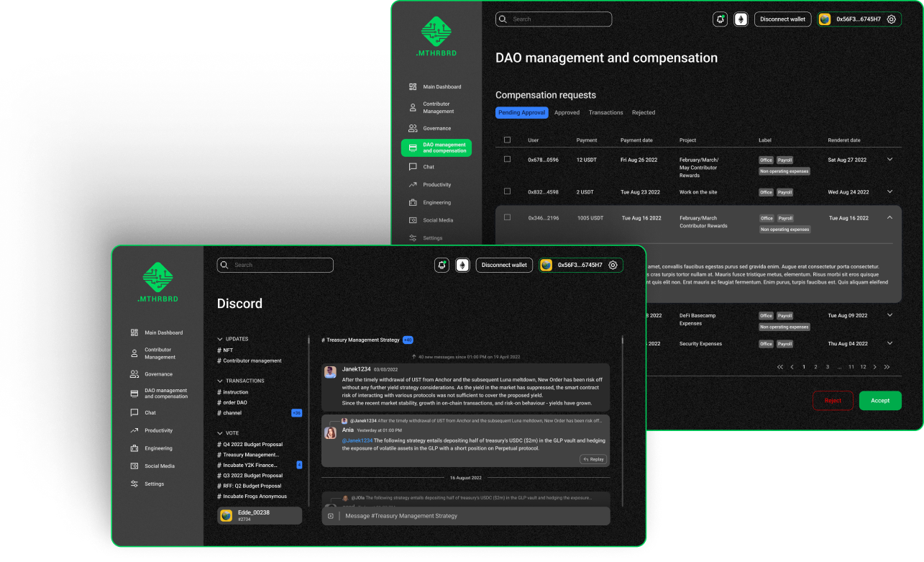Click Settings sliders icon in Discord window sidebar
The width and height of the screenshot is (924, 562).
point(134,484)
